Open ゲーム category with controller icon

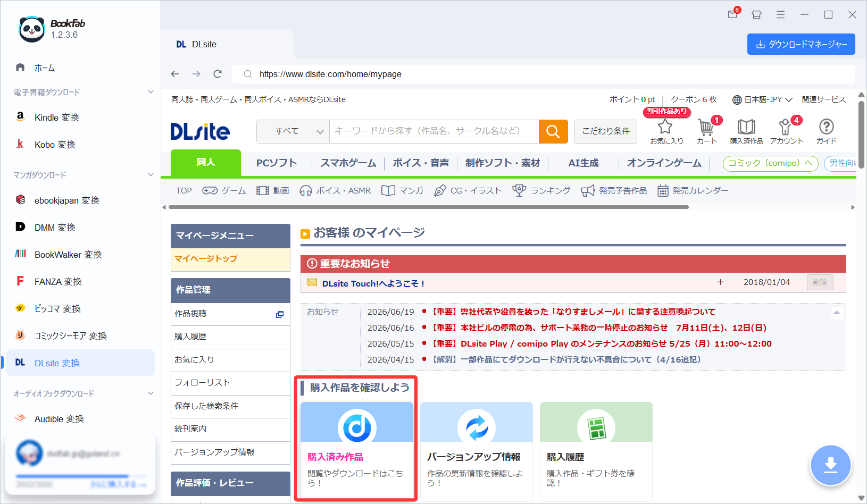pos(224,190)
